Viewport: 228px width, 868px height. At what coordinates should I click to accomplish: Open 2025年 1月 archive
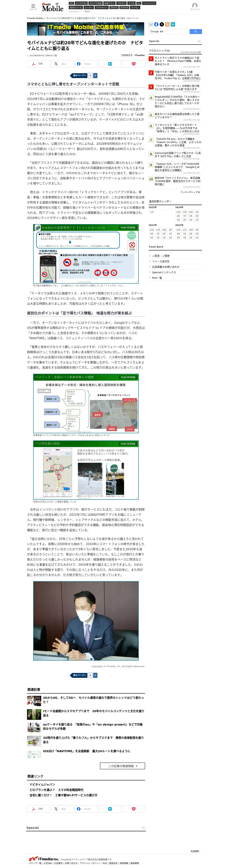click(152, 212)
